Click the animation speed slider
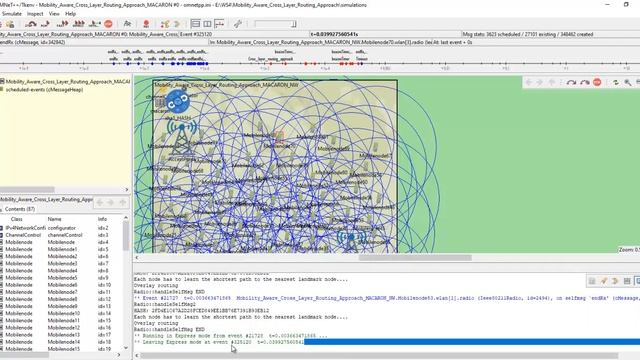640x360 pixels. pos(275,24)
